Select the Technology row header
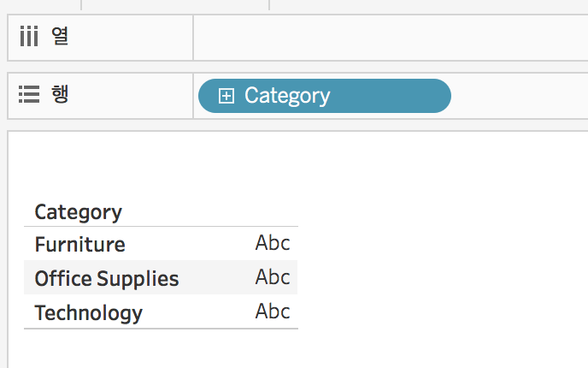This screenshot has width=588, height=368. tap(89, 313)
